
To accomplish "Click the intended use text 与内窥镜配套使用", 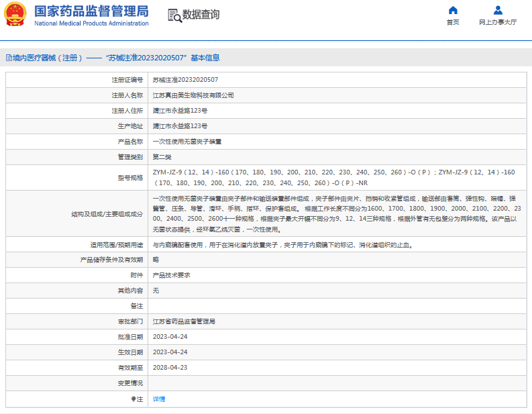I will point(282,245).
